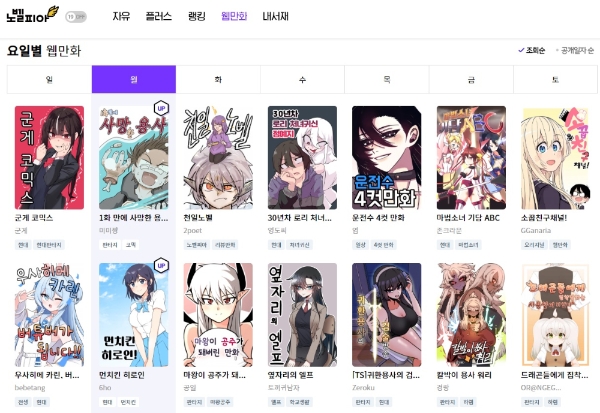Click the 칼박이 용사 워리 title
The height and width of the screenshot is (413, 600).
[464, 375]
